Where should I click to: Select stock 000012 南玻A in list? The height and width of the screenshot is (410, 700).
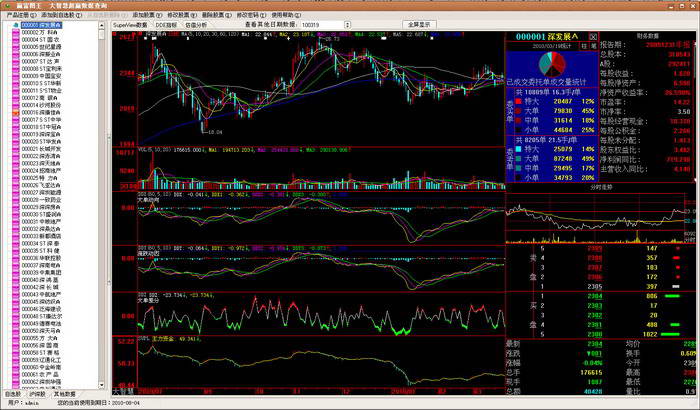(x=39, y=98)
